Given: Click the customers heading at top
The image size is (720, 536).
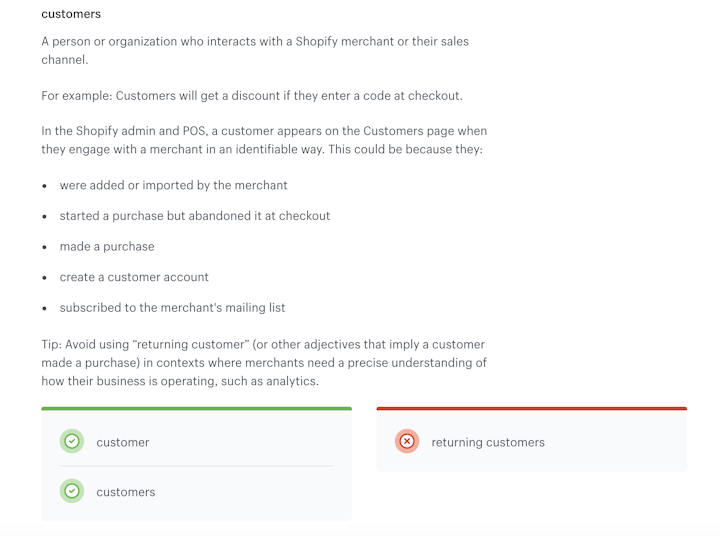Looking at the screenshot, I should pos(71,14).
